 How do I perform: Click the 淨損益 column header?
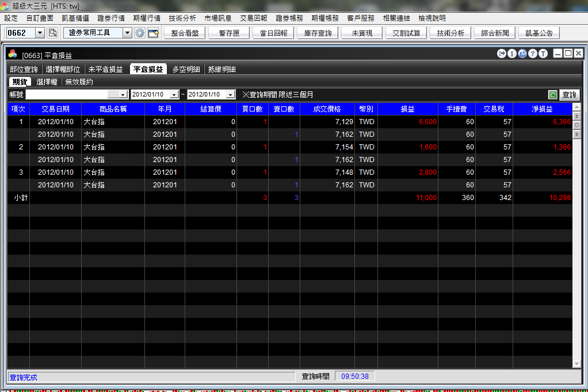(542, 109)
